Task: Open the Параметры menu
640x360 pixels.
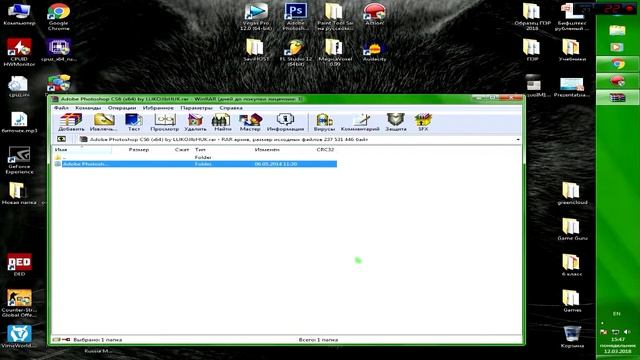Action: (196, 108)
